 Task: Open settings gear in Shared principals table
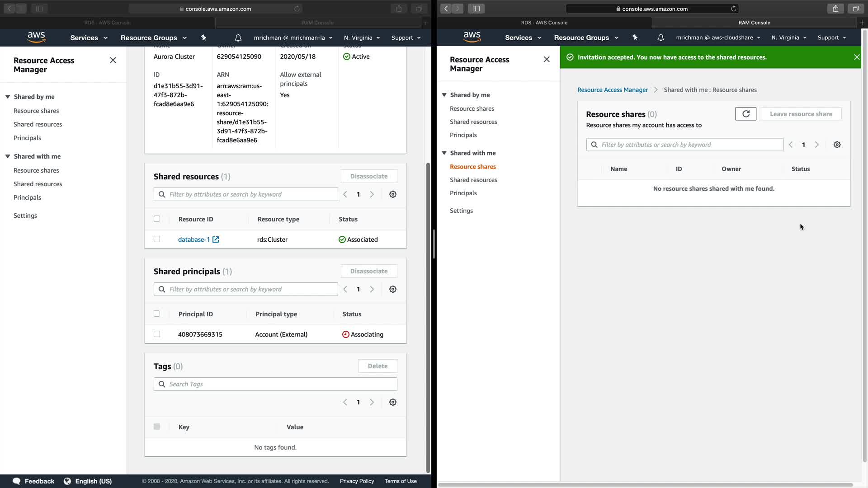(393, 289)
